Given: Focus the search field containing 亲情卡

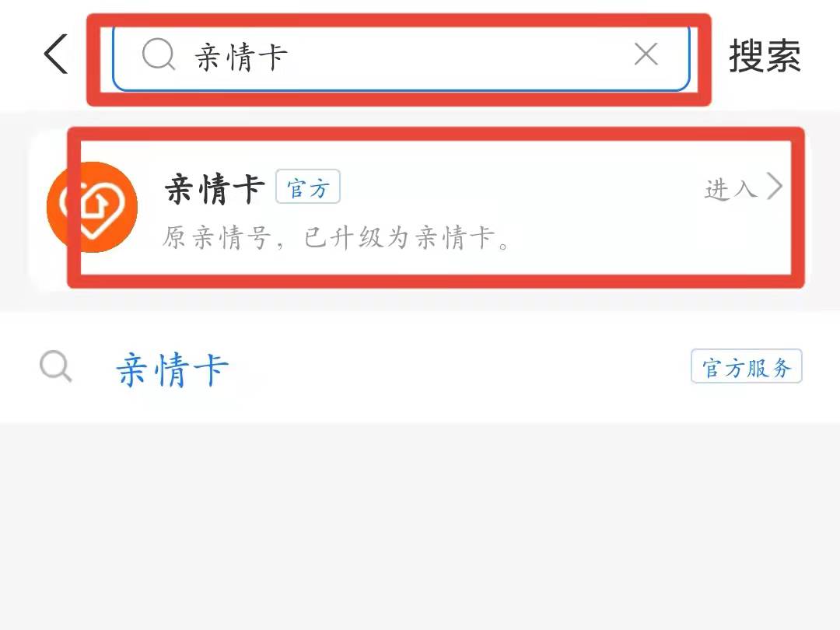Looking at the screenshot, I should click(401, 58).
